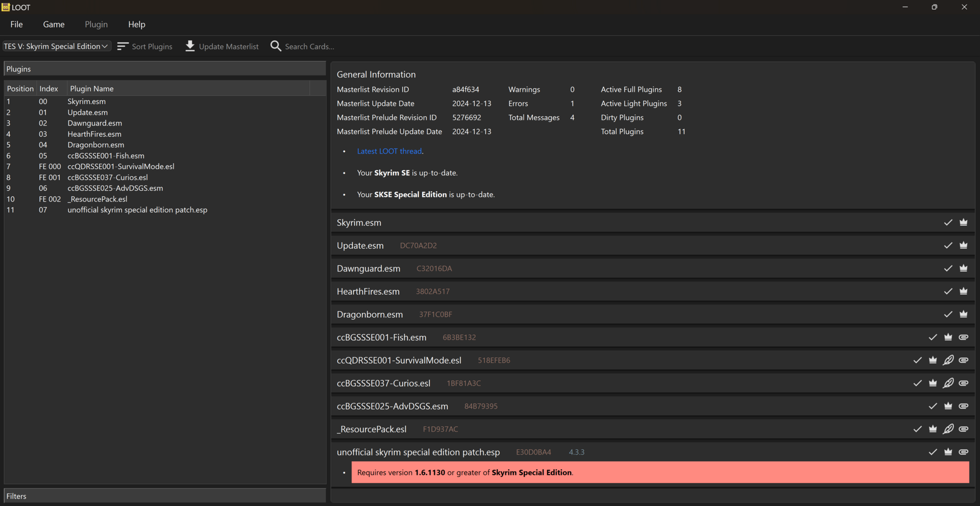Click the Masterlist Revision ID value a84f634
Screen dimensions: 980x506
[x=465, y=90]
